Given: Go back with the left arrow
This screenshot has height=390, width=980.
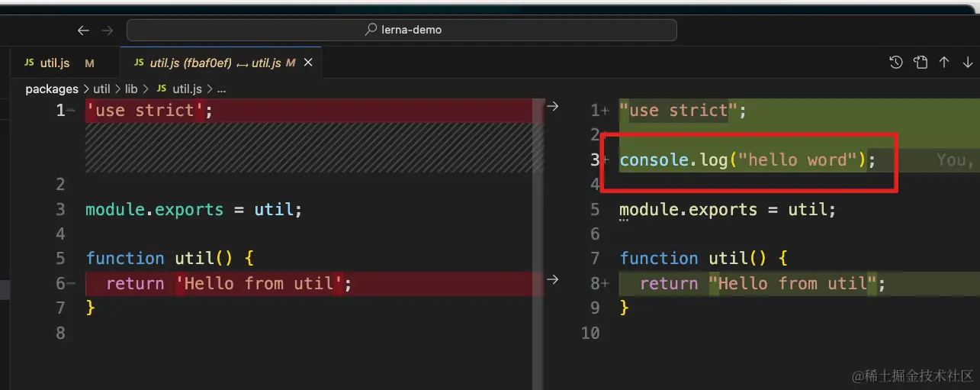Looking at the screenshot, I should pyautogui.click(x=83, y=31).
